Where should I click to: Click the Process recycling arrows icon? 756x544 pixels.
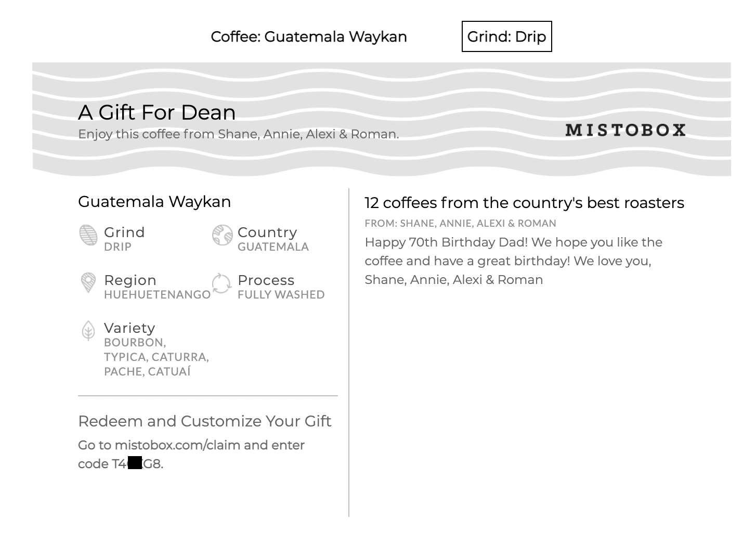pyautogui.click(x=221, y=283)
